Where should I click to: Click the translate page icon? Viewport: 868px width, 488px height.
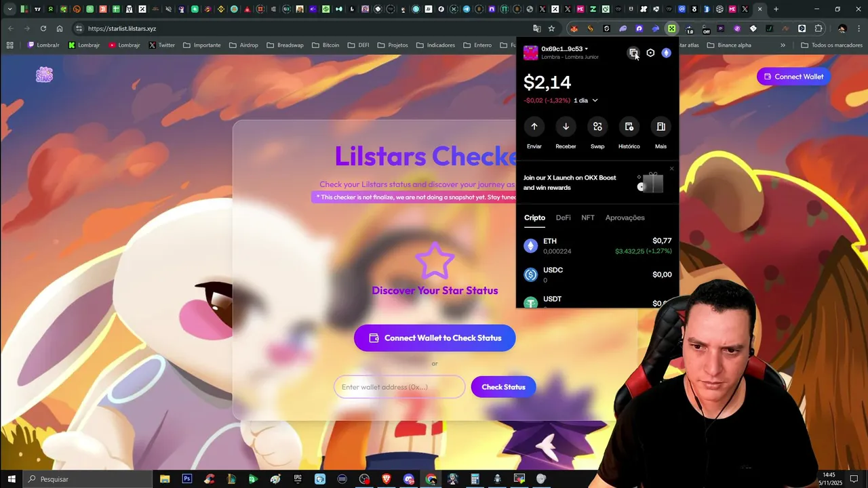537,28
